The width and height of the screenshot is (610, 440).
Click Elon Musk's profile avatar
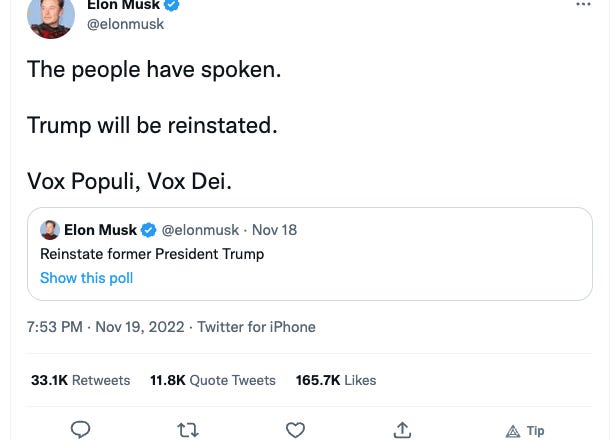tap(50, 15)
